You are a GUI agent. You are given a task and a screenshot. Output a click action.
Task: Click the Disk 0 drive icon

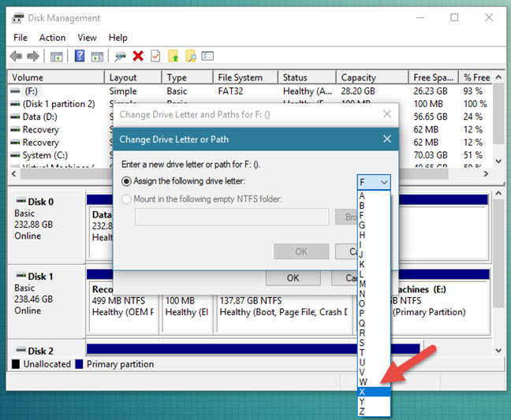pyautogui.click(x=21, y=200)
